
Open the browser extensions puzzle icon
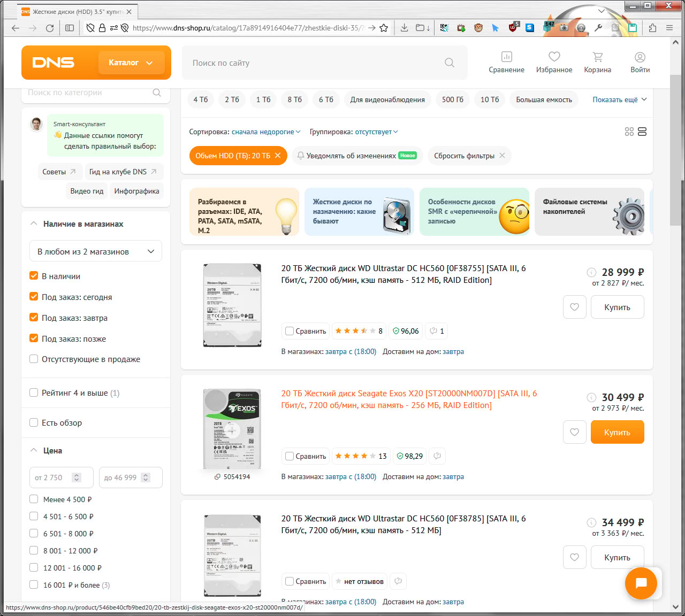point(652,28)
